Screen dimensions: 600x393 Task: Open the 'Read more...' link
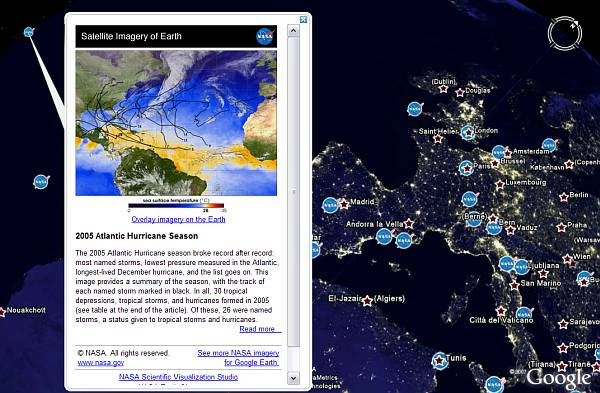pos(260,329)
